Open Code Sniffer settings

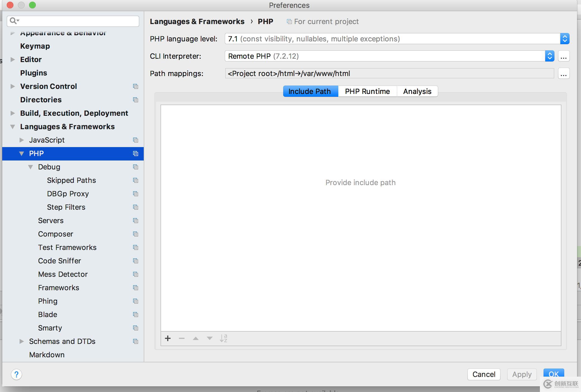59,261
